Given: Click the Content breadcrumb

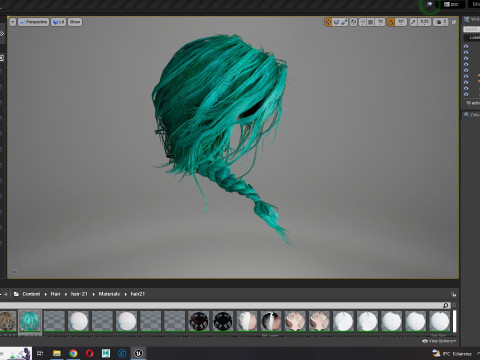Looking at the screenshot, I should (31, 294).
